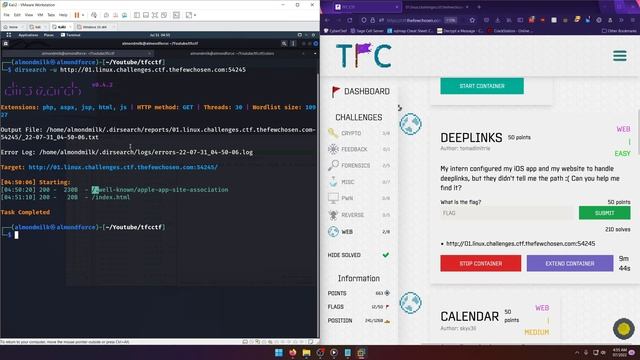The height and width of the screenshot is (360, 640).
Task: Open VMware File menu
Action: click(7, 15)
